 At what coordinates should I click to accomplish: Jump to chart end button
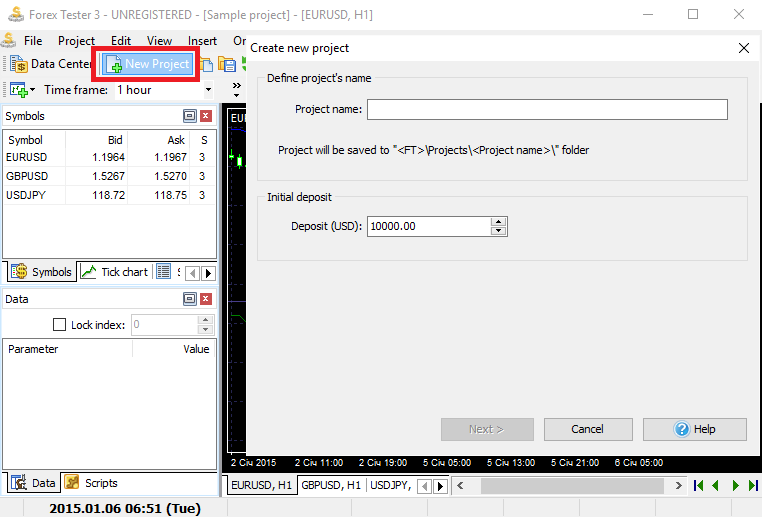pyautogui.click(x=753, y=485)
